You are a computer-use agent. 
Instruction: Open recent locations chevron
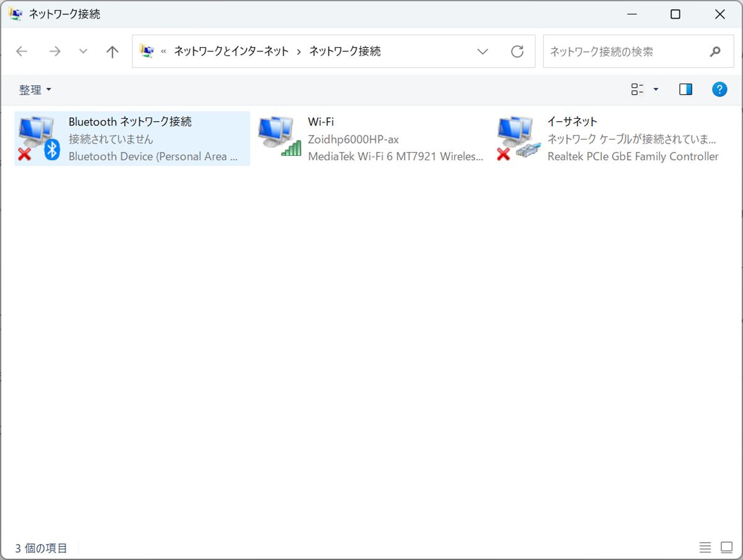coord(84,51)
